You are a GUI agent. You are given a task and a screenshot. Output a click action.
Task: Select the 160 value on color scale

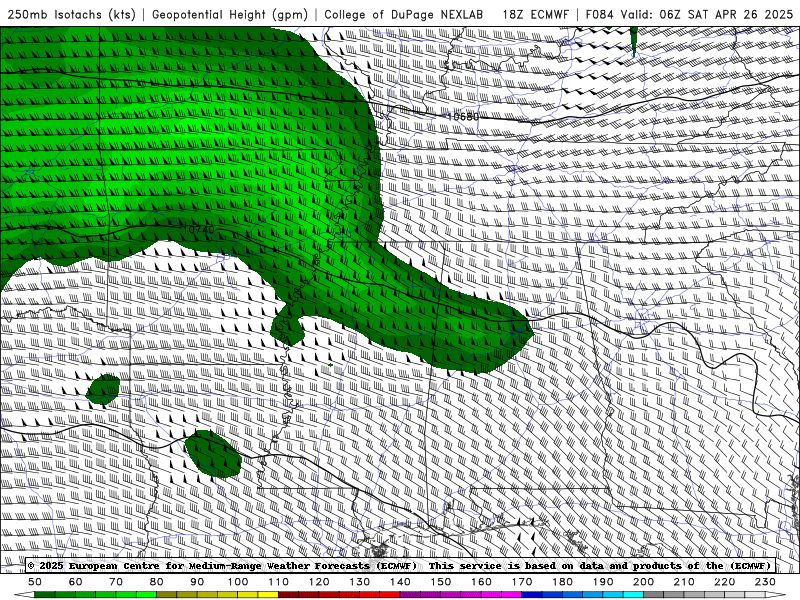click(481, 582)
